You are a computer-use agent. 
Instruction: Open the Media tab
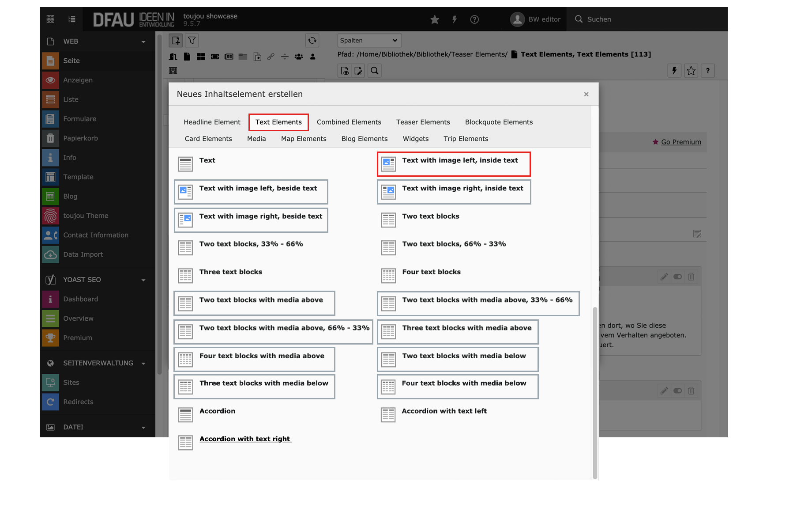[256, 139]
